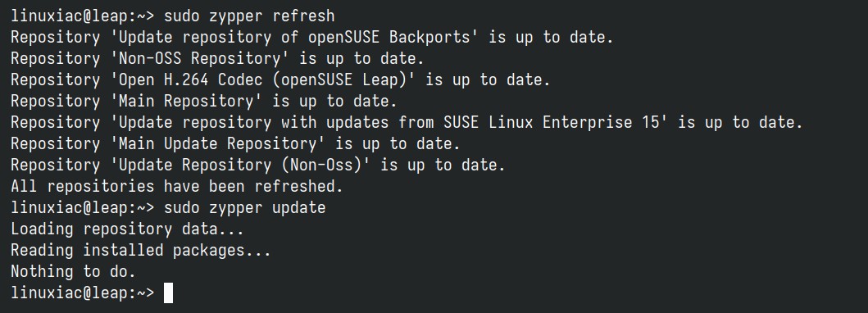The image size is (868, 313).
Task: Click the 'SUSE Linux Enterprise 15' text
Action: pyautogui.click(x=552, y=122)
